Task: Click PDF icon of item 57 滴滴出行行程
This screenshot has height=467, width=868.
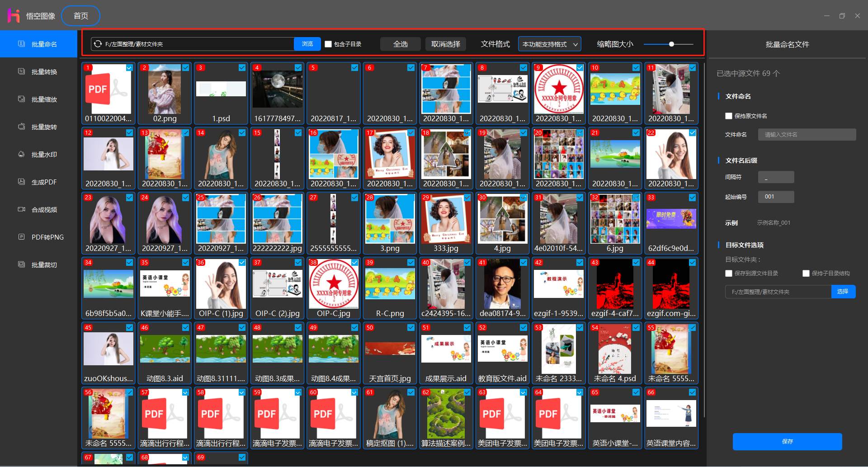Action: (x=164, y=414)
